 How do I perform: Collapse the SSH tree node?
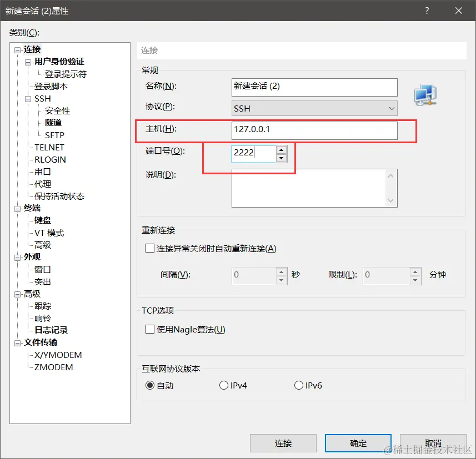click(x=28, y=99)
